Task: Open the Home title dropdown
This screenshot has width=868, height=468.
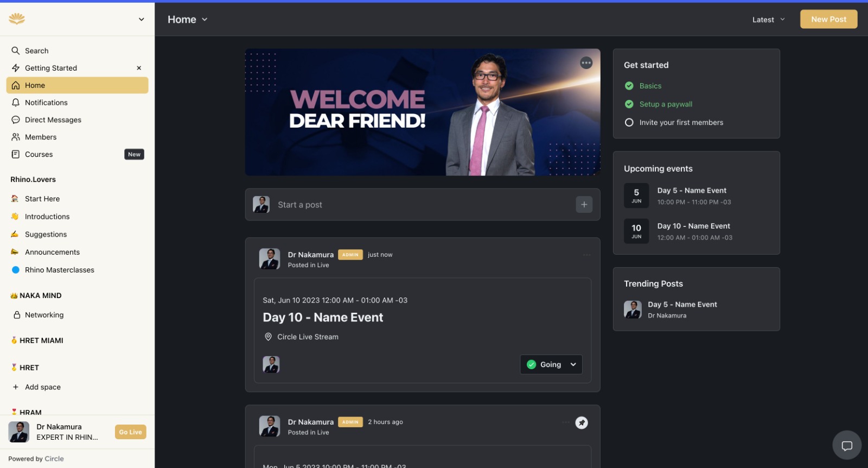Action: pyautogui.click(x=188, y=20)
